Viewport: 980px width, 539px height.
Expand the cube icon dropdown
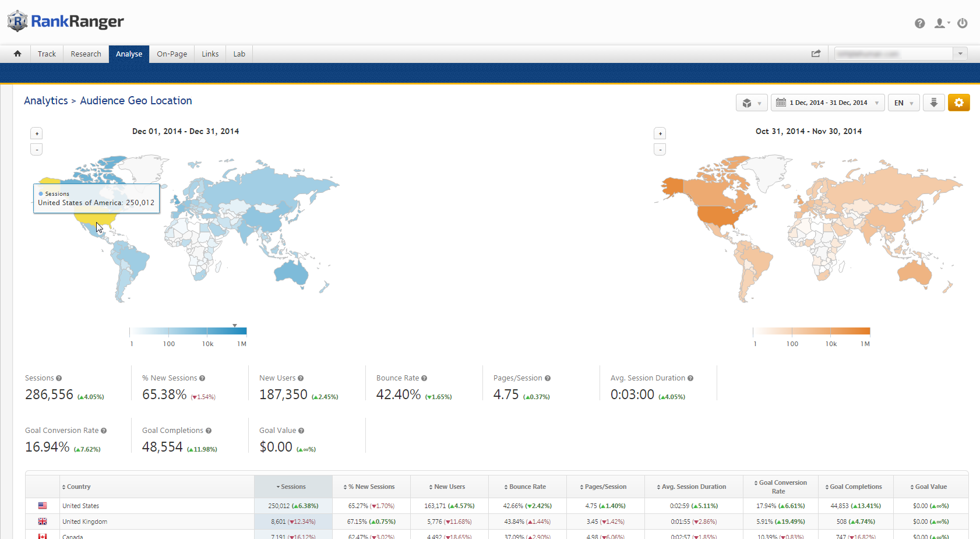point(752,103)
